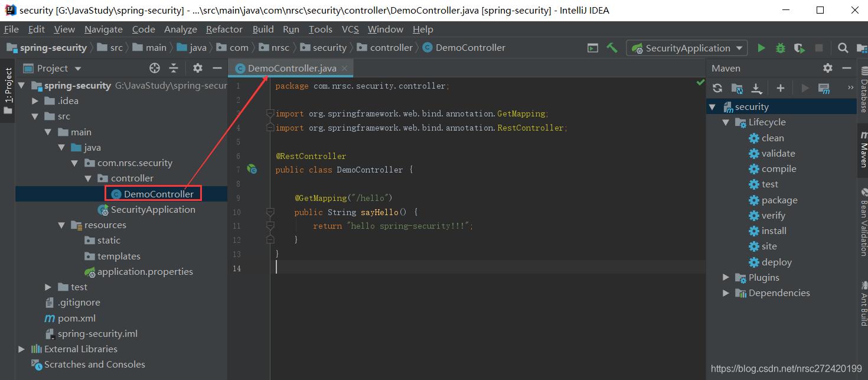The width and height of the screenshot is (868, 380).
Task: Execute Maven goal m icon
Action: [x=824, y=88]
